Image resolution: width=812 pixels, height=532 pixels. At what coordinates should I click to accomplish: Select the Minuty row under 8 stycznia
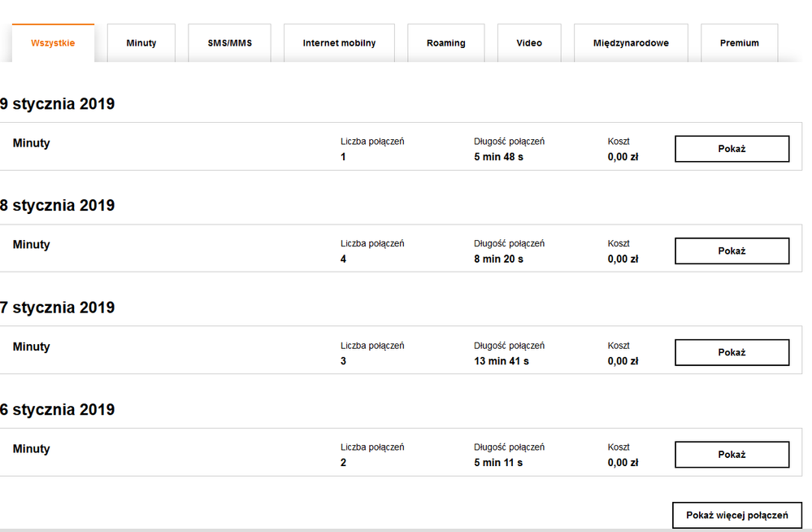click(x=32, y=245)
